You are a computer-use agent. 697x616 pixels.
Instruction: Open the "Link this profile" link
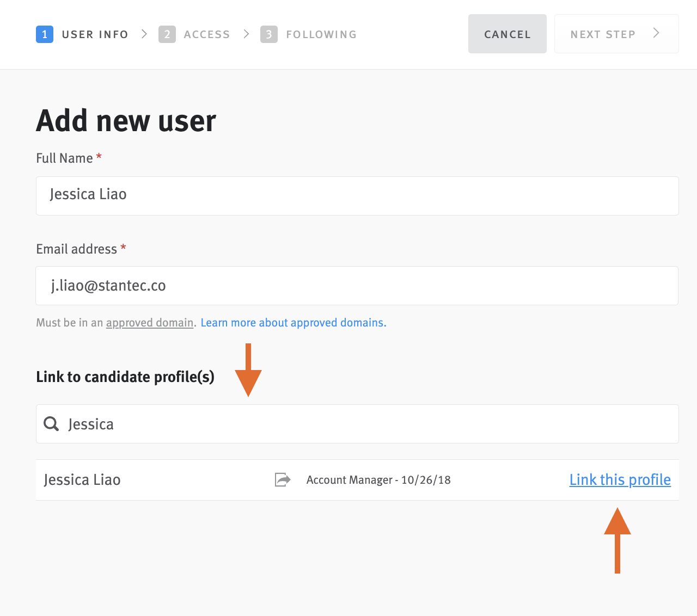pos(620,479)
